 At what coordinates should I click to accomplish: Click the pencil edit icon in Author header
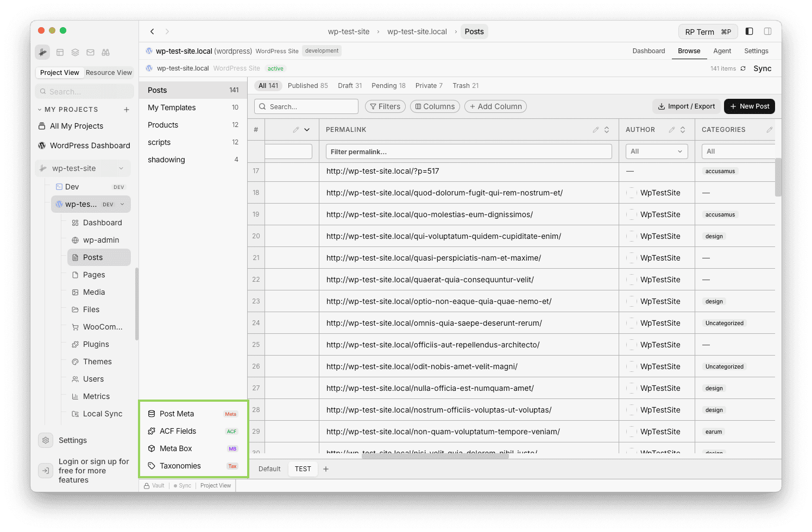coord(672,130)
